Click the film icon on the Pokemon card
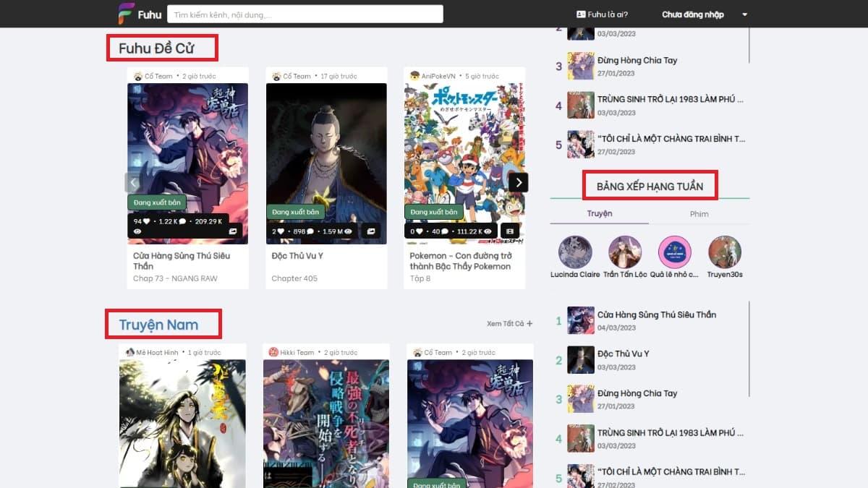 (x=509, y=231)
